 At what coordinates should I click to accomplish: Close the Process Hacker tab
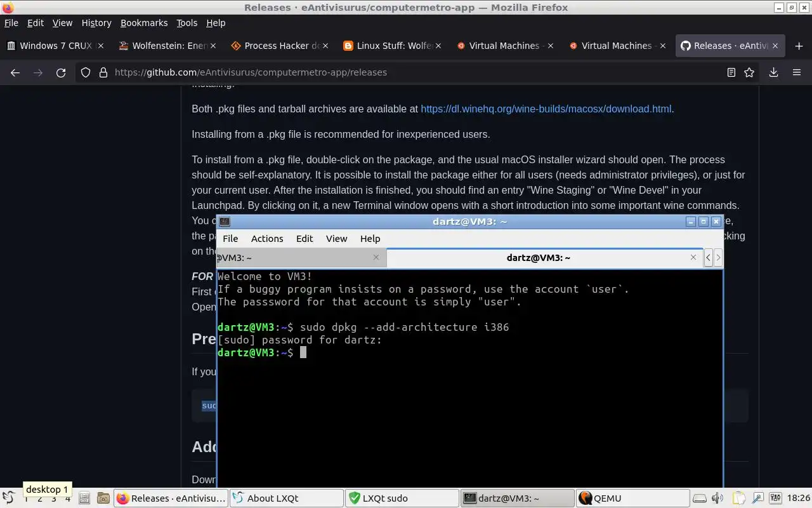(325, 46)
